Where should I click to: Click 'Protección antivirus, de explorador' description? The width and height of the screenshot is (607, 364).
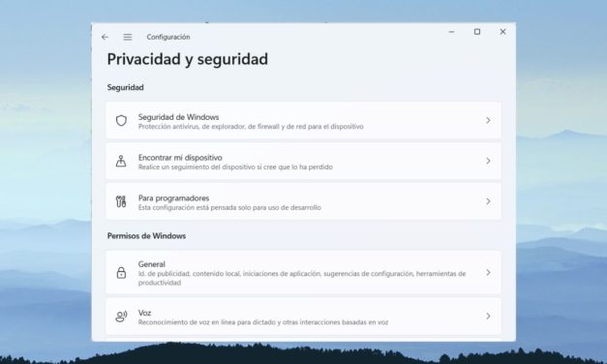click(x=251, y=127)
